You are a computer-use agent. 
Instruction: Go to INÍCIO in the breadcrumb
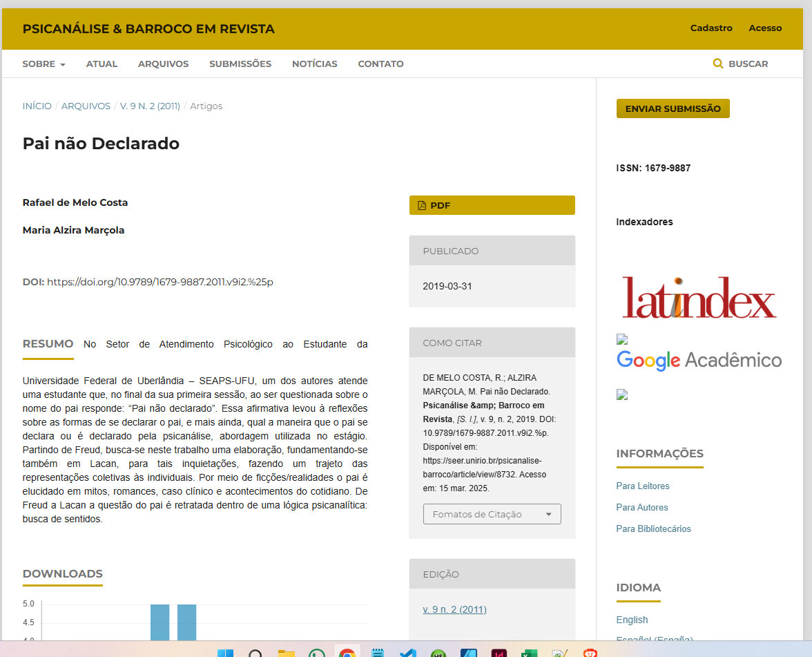(37, 106)
